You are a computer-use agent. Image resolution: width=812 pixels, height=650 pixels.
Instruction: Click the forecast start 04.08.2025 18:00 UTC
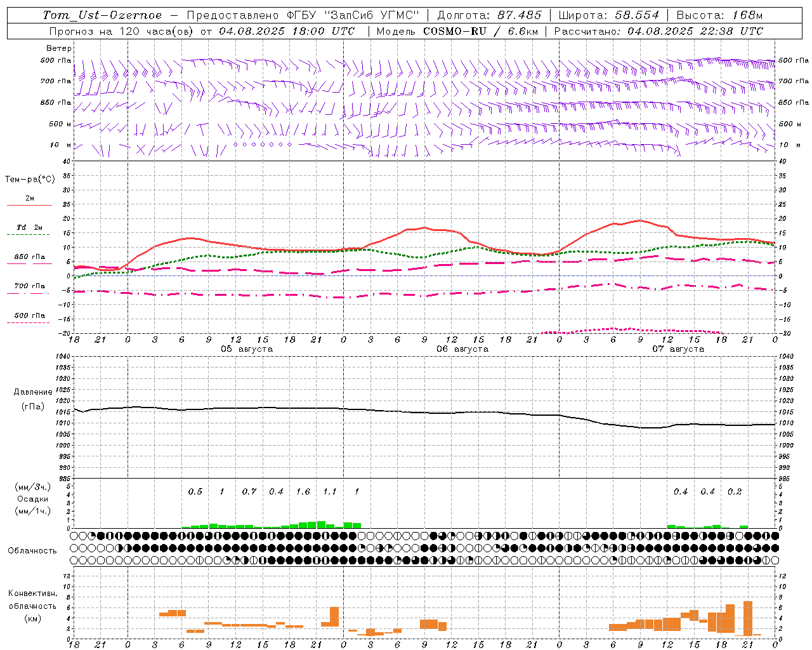click(x=287, y=30)
